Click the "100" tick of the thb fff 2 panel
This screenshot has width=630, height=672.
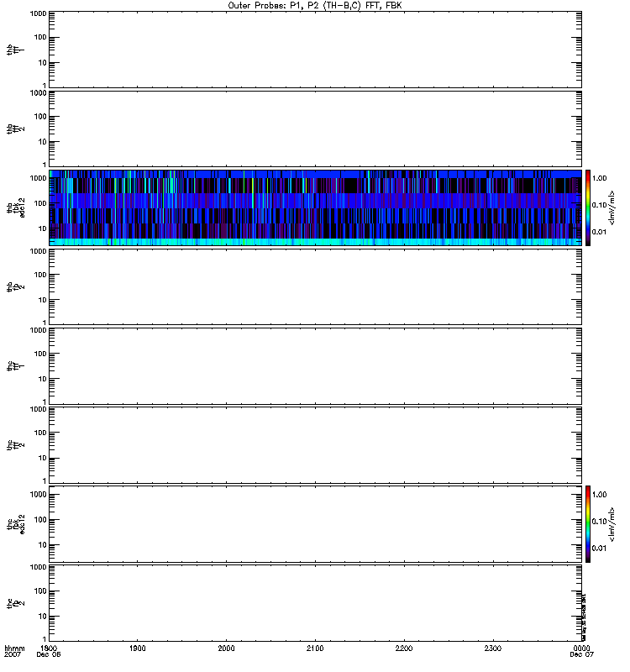click(x=40, y=117)
